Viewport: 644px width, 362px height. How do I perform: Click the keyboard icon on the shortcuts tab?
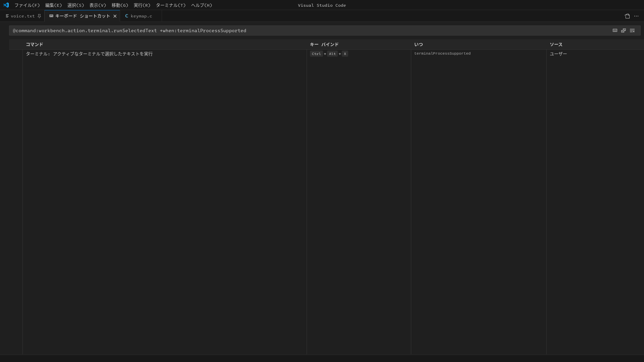51,16
